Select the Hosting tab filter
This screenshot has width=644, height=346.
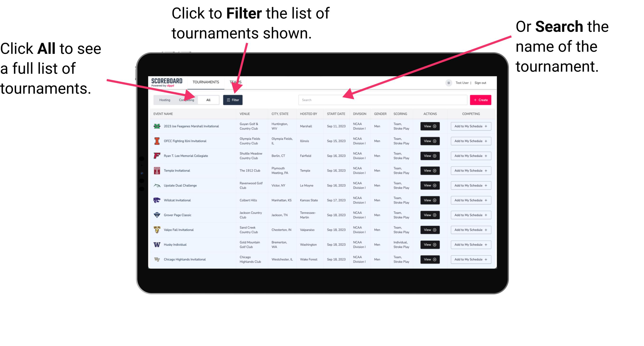point(163,100)
